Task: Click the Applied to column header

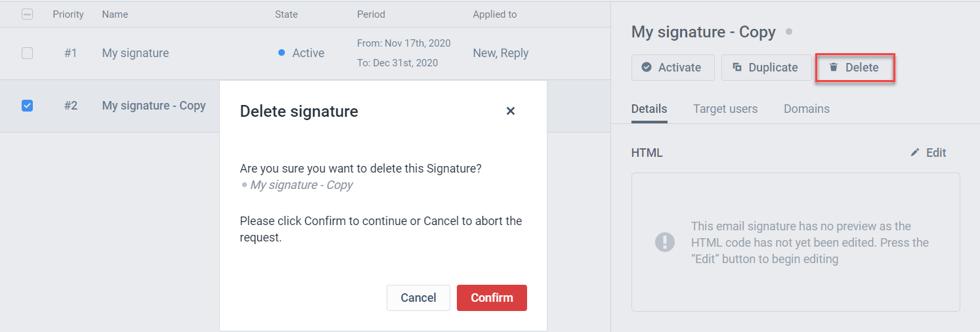Action: pyautogui.click(x=495, y=14)
